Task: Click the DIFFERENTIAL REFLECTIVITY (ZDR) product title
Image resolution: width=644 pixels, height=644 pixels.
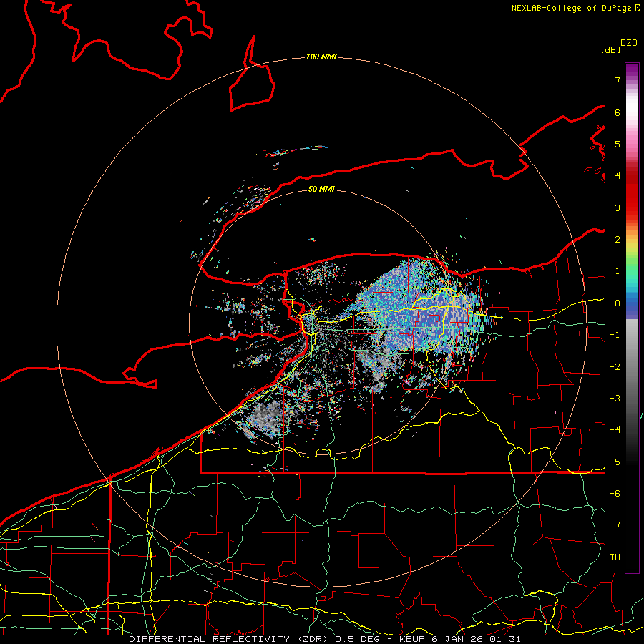Action: (230, 639)
